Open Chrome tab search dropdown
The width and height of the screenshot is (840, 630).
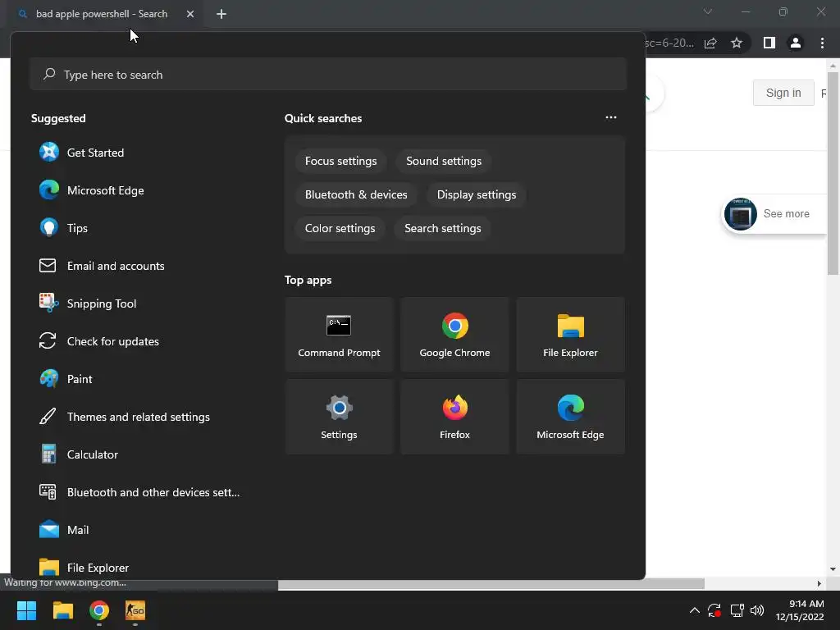pos(708,11)
